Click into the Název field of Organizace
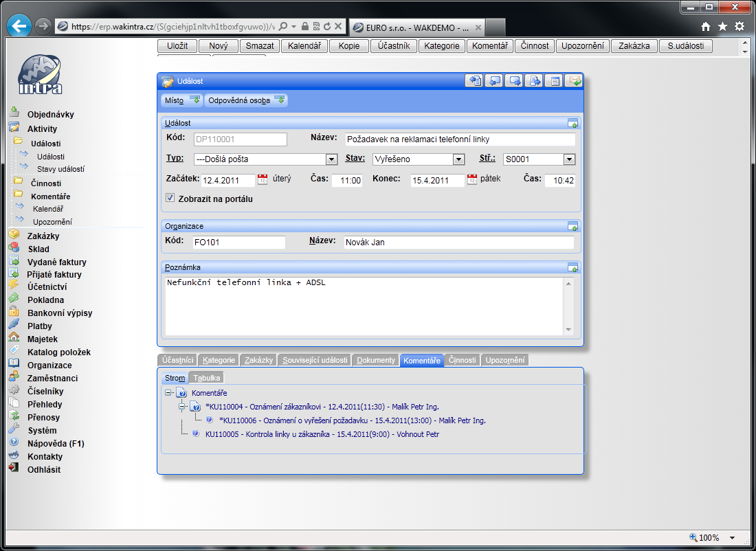The height and width of the screenshot is (551, 756). [x=458, y=243]
